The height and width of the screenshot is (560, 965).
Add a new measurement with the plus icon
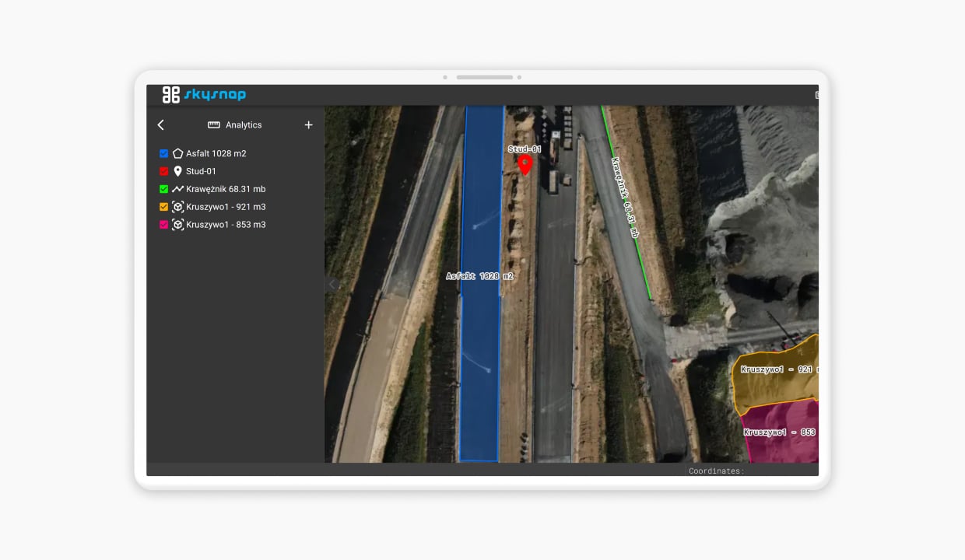coord(308,125)
